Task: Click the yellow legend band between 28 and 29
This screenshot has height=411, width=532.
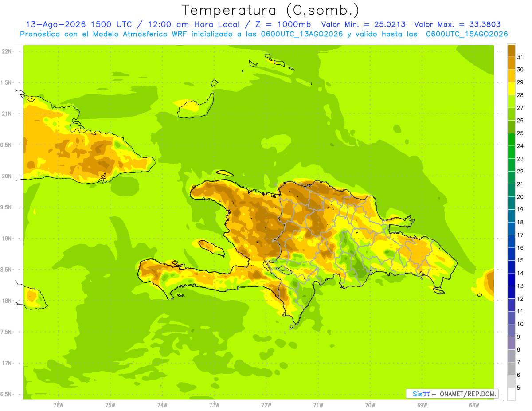Action: coord(511,89)
